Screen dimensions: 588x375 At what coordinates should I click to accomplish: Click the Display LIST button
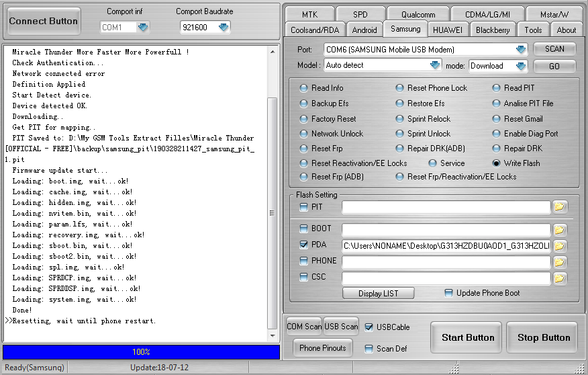pos(379,293)
